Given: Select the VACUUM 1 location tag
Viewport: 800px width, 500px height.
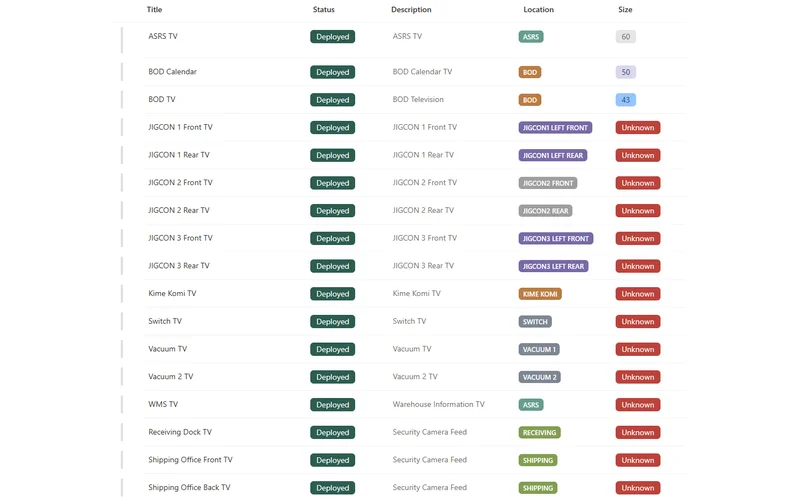Looking at the screenshot, I should coord(539,349).
